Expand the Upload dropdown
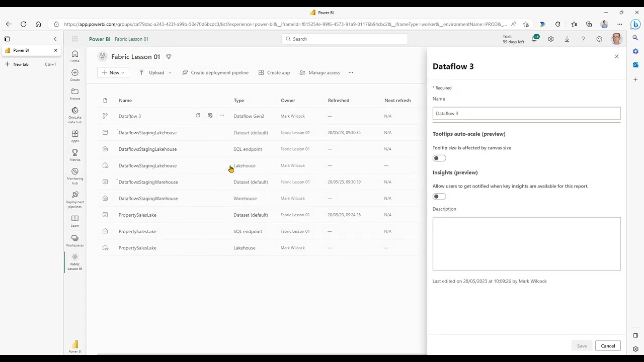 tap(155, 72)
